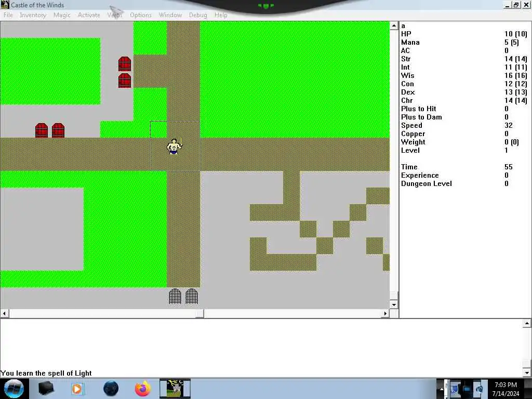Viewport: 532px width, 399px height.
Task: Click the Str stat row
Action: point(464,59)
